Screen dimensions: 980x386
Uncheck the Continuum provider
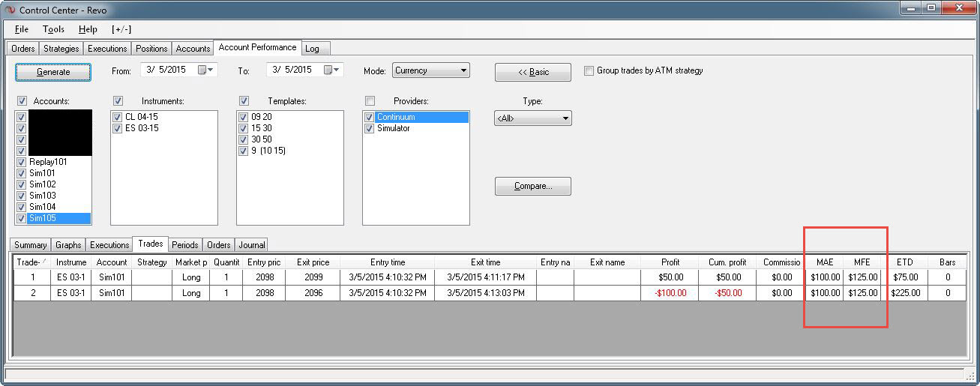pyautogui.click(x=369, y=117)
